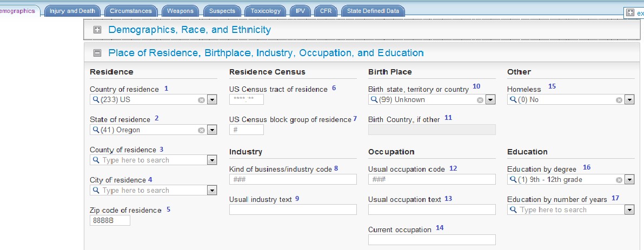Click search icon in Education by number of years
The image size is (644, 250).
tap(514, 210)
